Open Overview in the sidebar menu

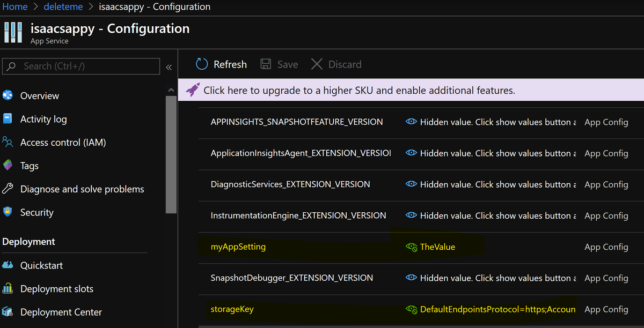40,96
